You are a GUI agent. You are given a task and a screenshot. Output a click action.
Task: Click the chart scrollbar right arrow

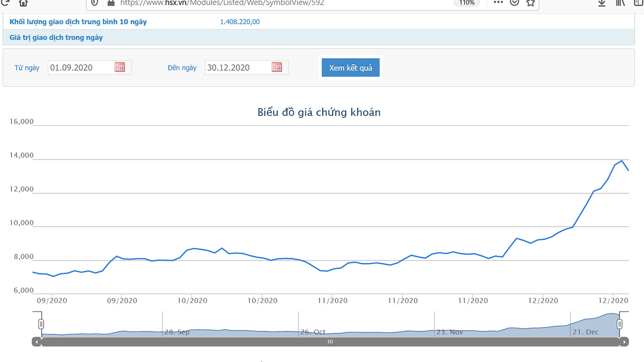coord(624,342)
